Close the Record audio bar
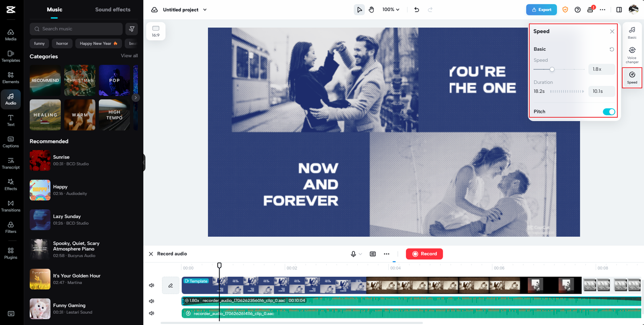 pyautogui.click(x=151, y=254)
